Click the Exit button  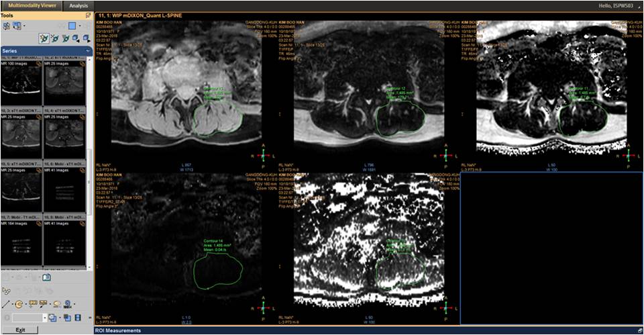(21, 330)
